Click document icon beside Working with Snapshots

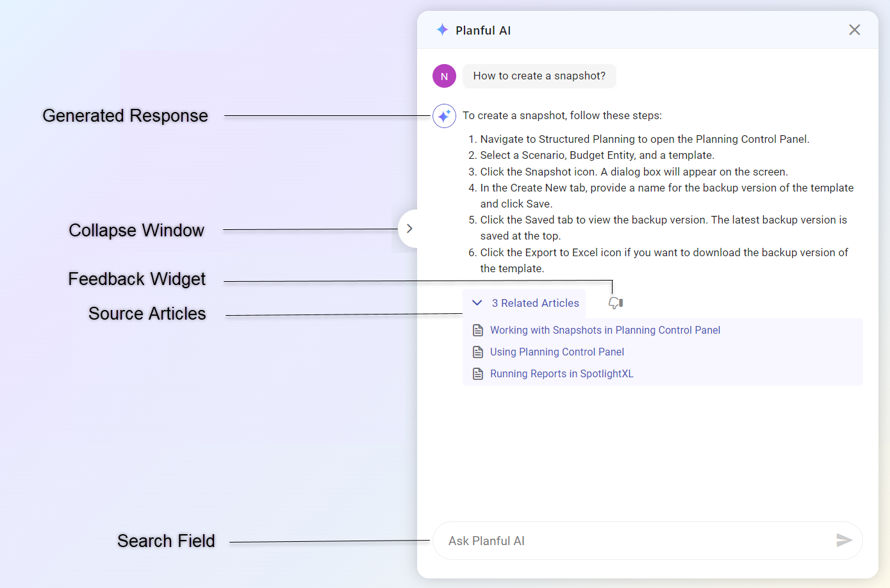[x=478, y=331]
